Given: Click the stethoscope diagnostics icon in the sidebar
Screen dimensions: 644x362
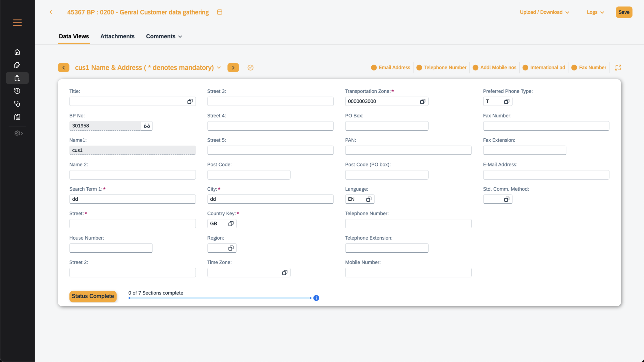Looking at the screenshot, I should point(17,104).
